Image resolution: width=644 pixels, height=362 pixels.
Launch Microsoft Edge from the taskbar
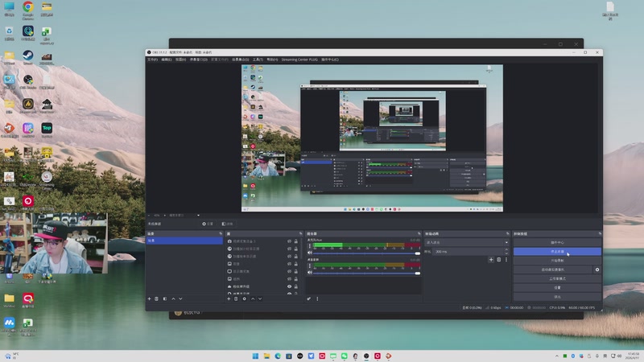tap(278, 356)
